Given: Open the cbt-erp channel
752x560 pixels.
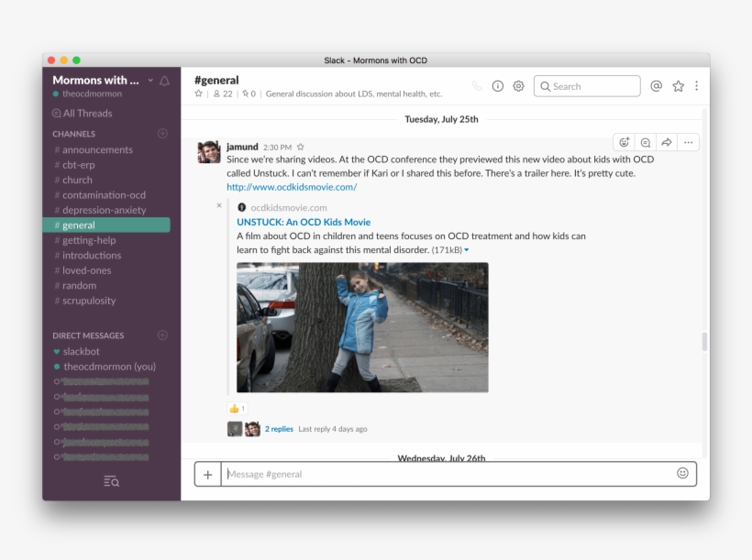Looking at the screenshot, I should coord(78,164).
